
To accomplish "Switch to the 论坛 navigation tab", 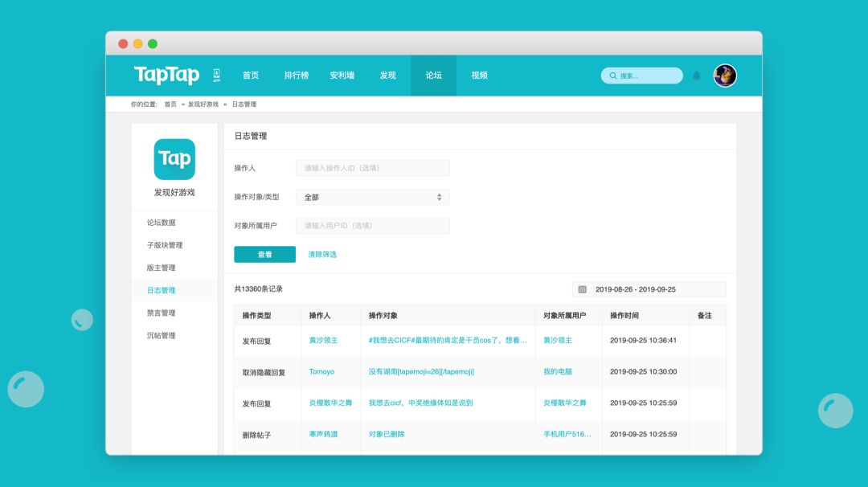I will pos(433,76).
